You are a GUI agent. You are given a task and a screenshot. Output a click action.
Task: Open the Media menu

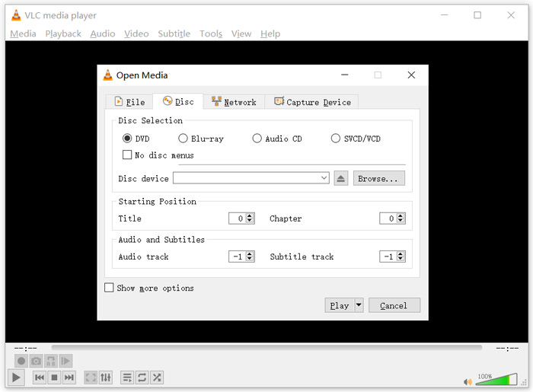click(x=23, y=33)
